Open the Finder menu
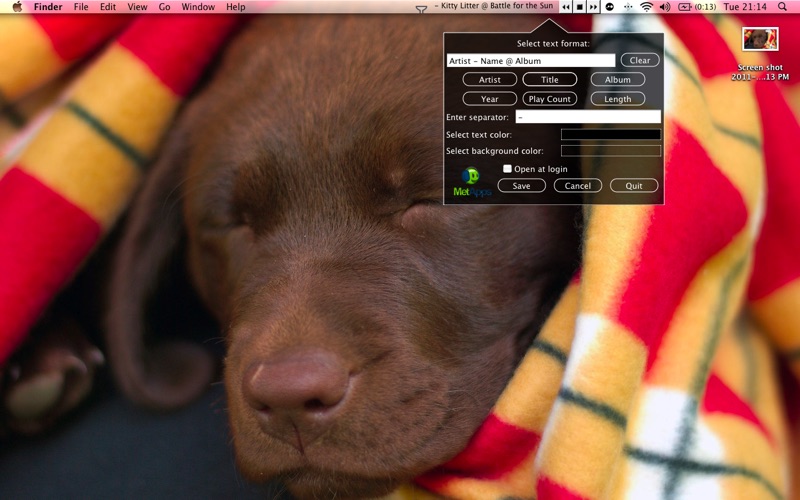Image resolution: width=800 pixels, height=500 pixels. click(48, 7)
